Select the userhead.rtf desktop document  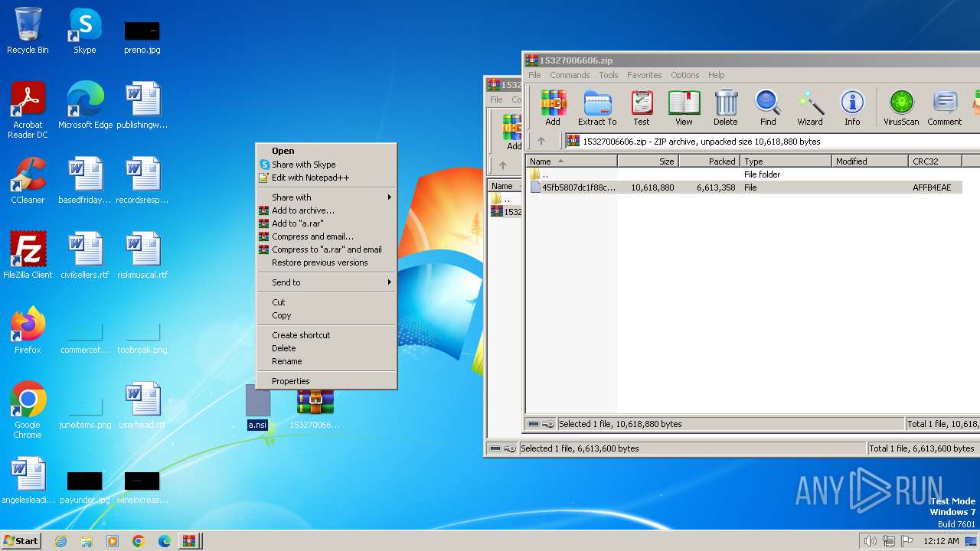(142, 406)
